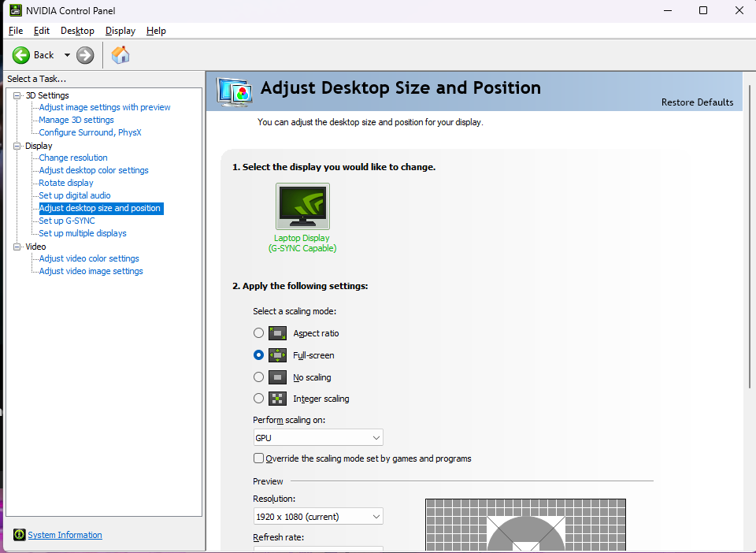The width and height of the screenshot is (756, 553).
Task: Collapse the Video tree node
Action: pos(17,247)
